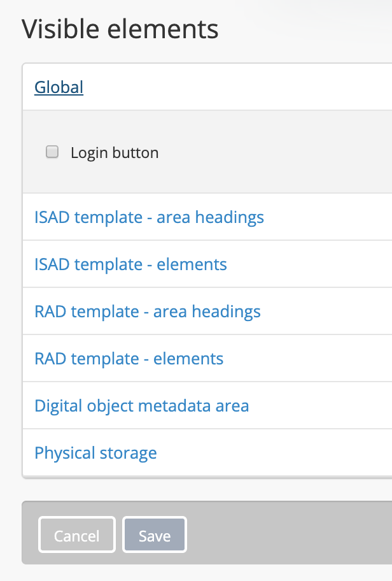Save the visible elements settings
392x581 pixels.
[x=154, y=534]
